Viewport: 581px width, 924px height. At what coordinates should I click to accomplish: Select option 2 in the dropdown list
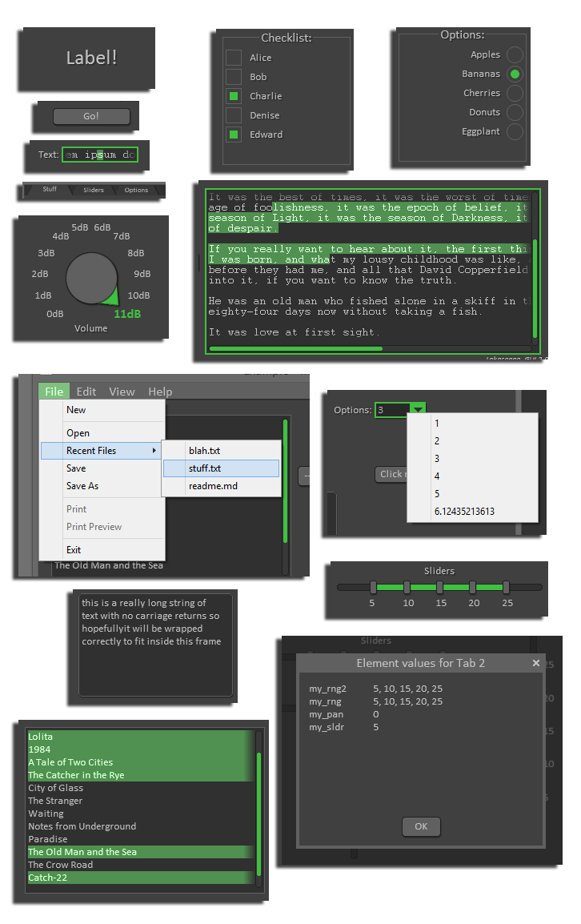tap(473, 441)
